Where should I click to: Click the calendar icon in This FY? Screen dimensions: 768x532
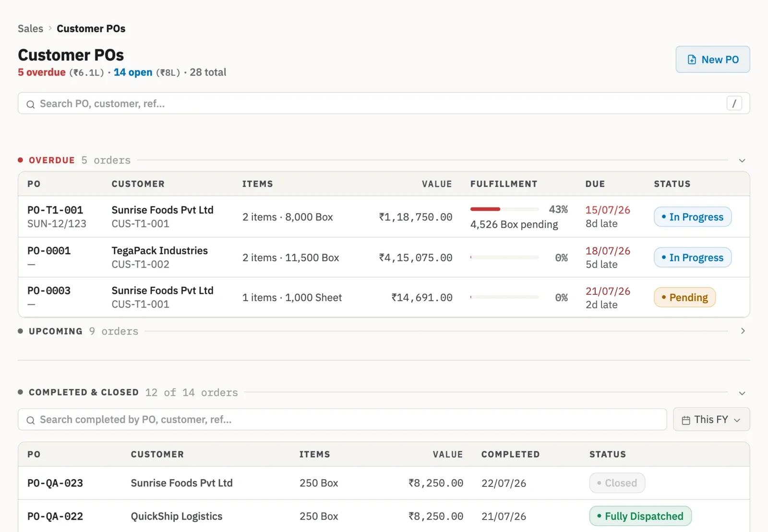(x=686, y=420)
